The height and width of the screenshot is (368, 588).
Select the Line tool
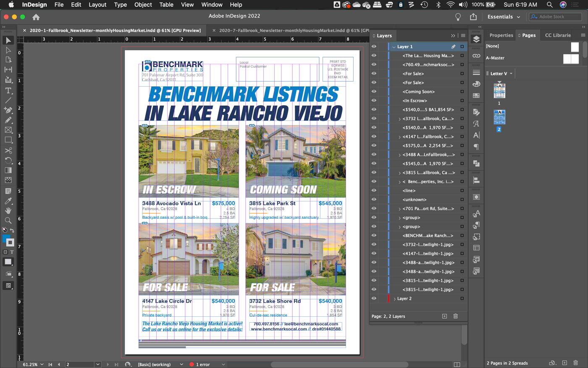[8, 100]
